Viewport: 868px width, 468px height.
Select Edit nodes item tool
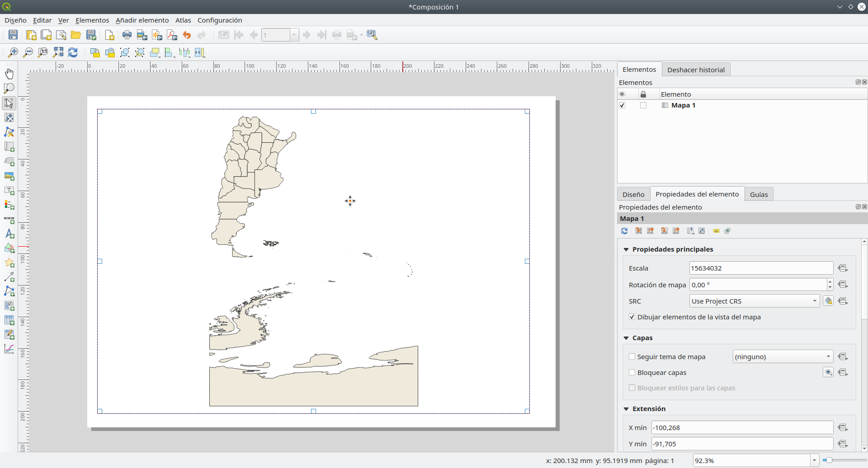click(x=9, y=132)
